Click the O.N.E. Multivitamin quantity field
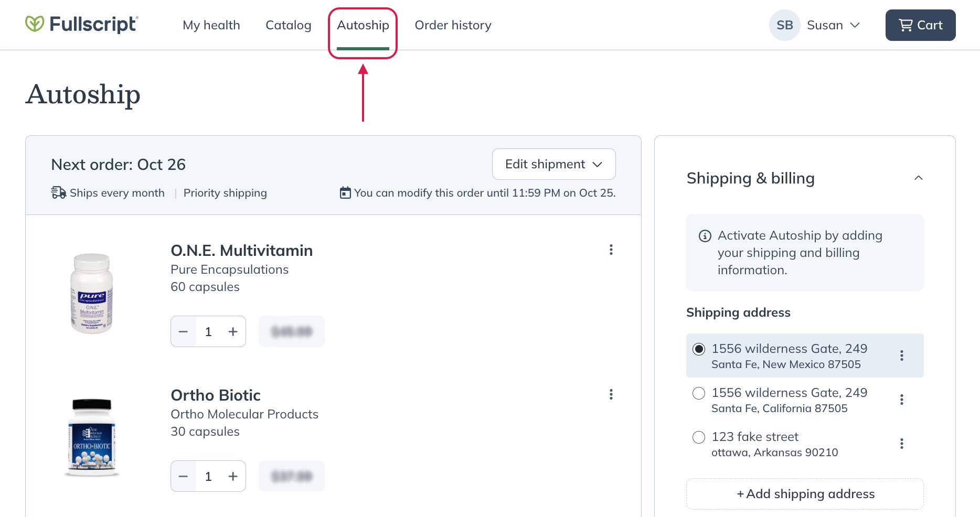Screen dimensions: 980x517 point(208,331)
